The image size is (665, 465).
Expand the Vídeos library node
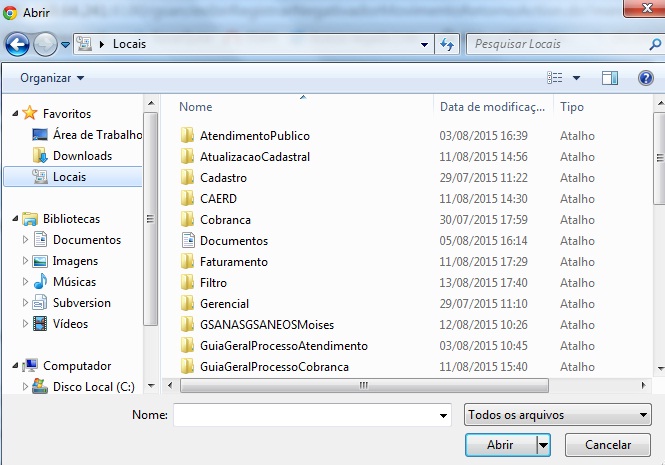(25, 323)
